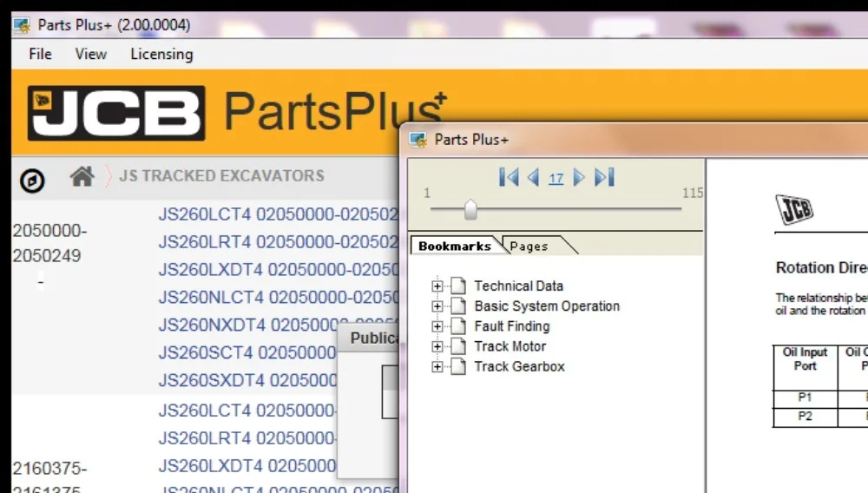Switch to the Pages tab
The width and height of the screenshot is (868, 493).
coord(529,246)
